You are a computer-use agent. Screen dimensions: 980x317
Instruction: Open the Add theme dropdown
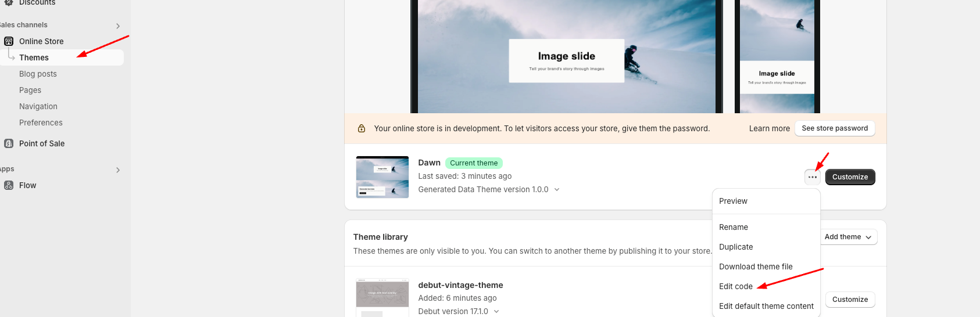848,237
